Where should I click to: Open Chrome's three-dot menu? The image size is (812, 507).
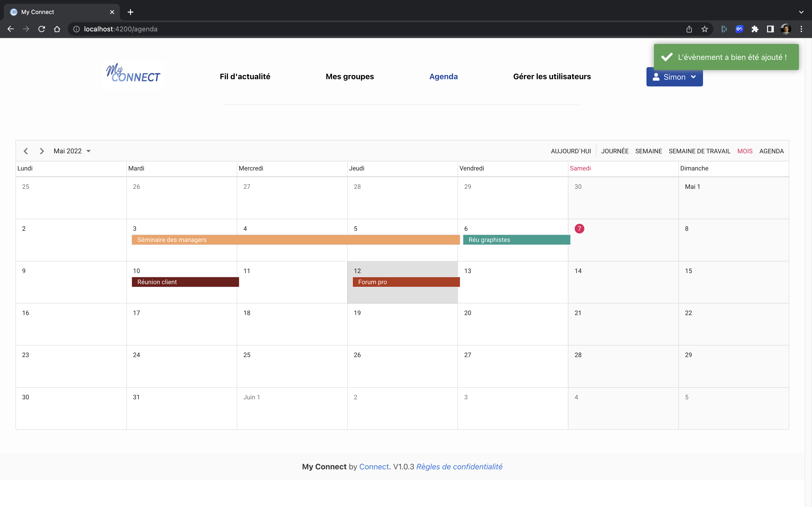pyautogui.click(x=801, y=29)
